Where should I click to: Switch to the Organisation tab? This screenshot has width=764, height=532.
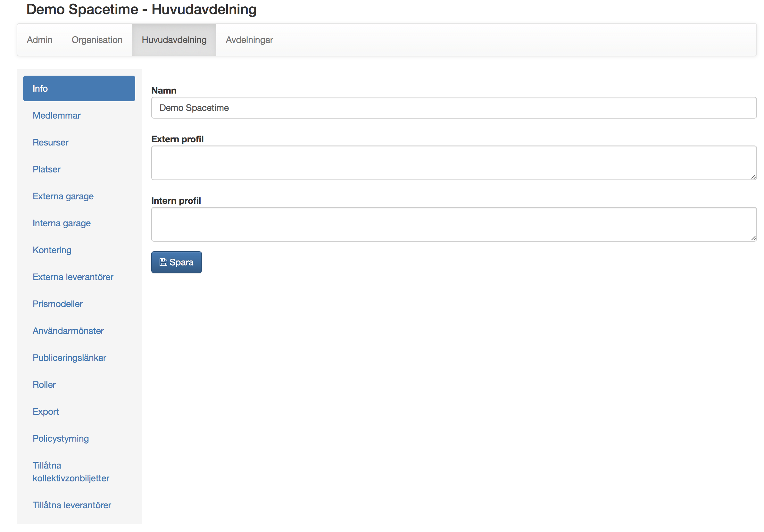[x=97, y=40]
